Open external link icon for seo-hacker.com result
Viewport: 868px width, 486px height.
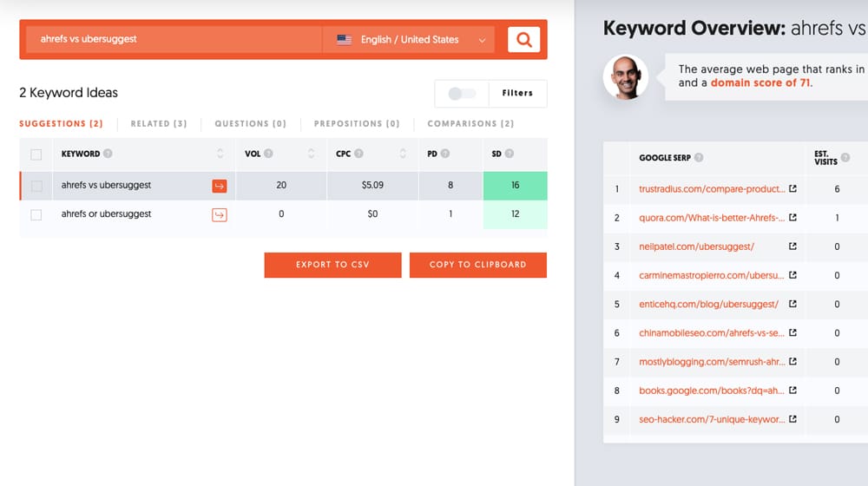[792, 419]
